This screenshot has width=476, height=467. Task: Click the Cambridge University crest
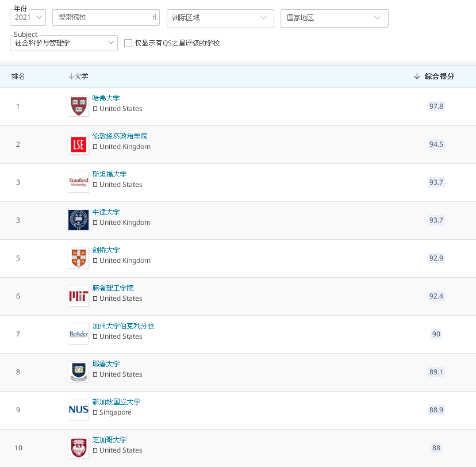78,258
